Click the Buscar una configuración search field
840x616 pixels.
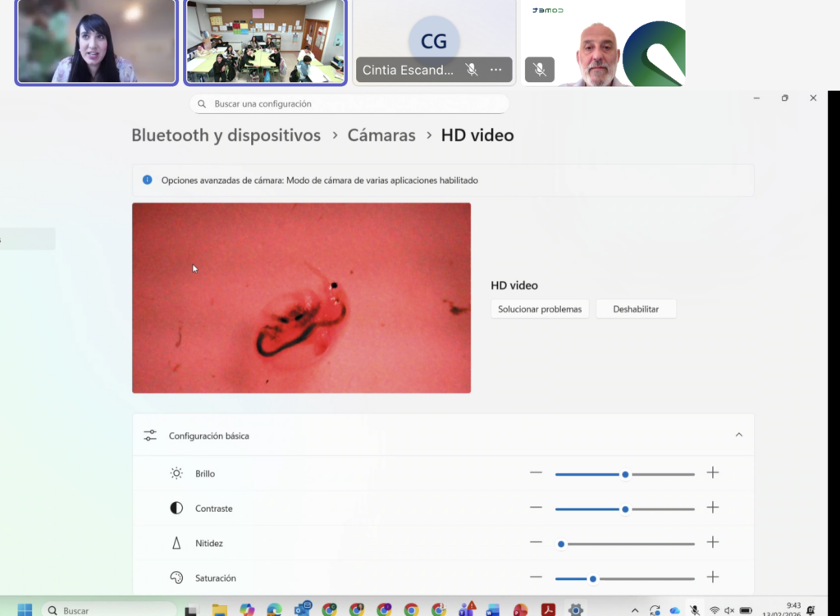[353, 104]
